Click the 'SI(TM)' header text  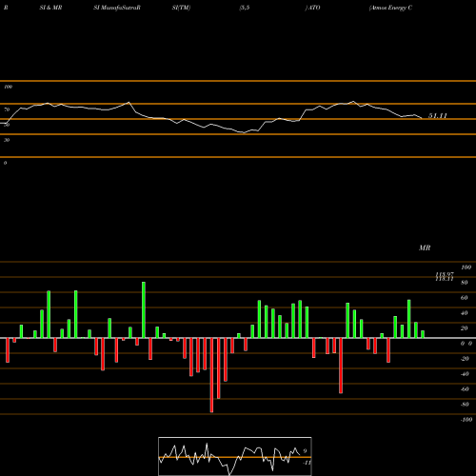pyautogui.click(x=181, y=8)
